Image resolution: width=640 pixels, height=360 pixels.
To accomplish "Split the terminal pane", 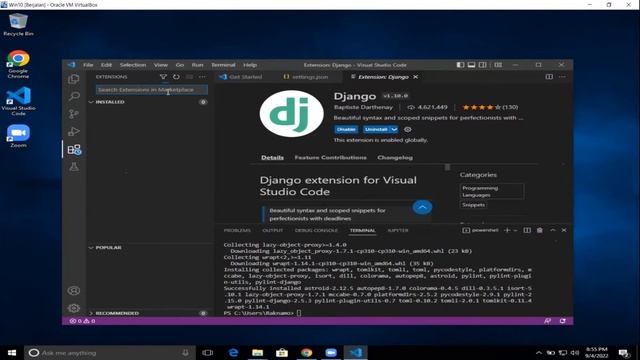I will click(x=527, y=230).
